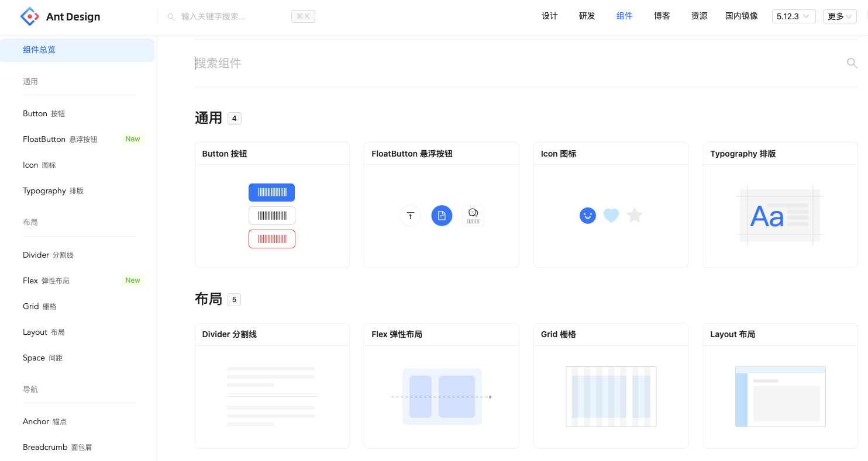Focus the 搜索组件 search input
868x461 pixels.
518,63
